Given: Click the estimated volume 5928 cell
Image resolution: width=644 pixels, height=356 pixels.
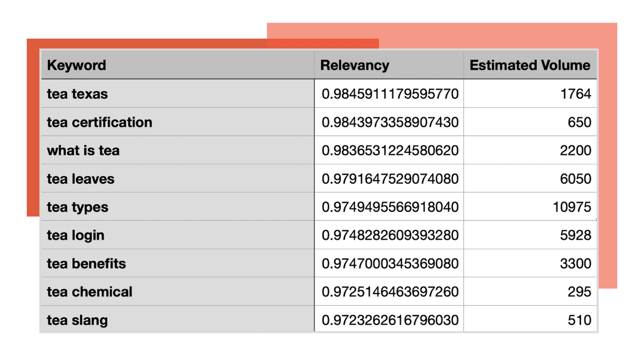Looking at the screenshot, I should coord(575,235).
